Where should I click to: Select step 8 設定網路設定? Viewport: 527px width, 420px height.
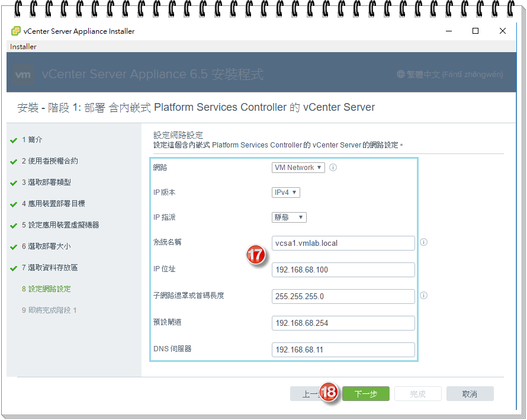(46, 289)
